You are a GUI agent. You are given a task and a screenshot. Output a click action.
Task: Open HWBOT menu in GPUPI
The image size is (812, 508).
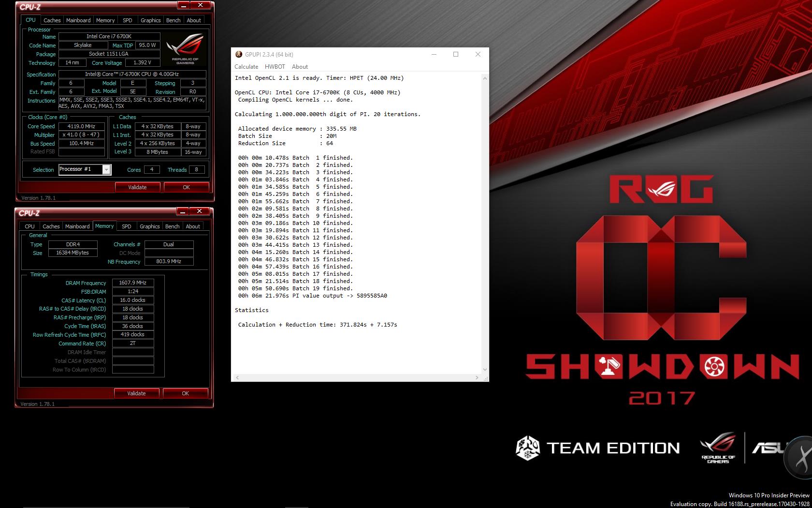click(x=275, y=67)
